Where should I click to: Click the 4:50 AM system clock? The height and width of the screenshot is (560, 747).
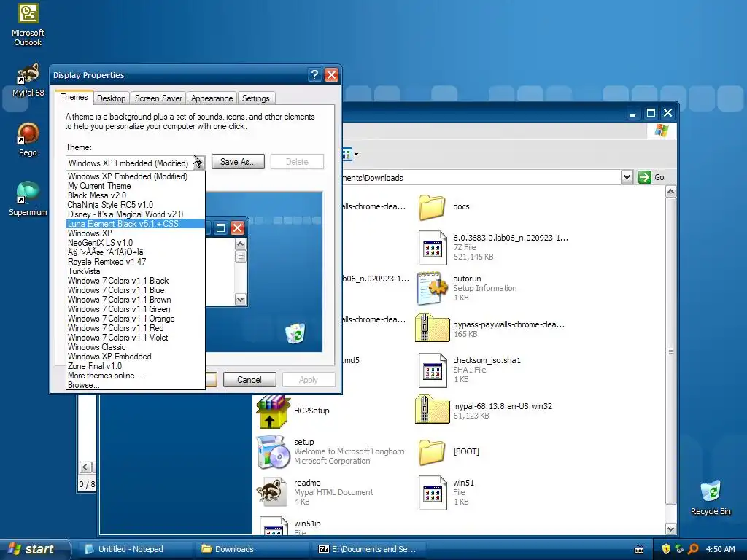click(x=720, y=549)
